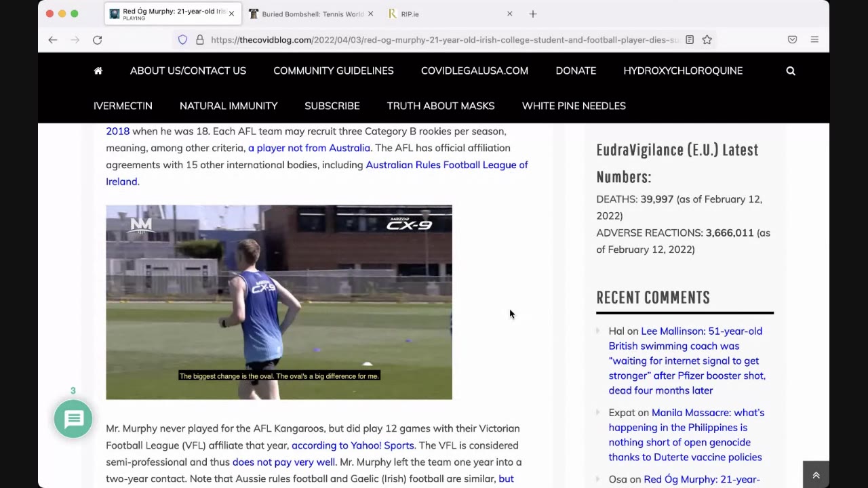Click the tracking protection shield icon

(x=182, y=40)
